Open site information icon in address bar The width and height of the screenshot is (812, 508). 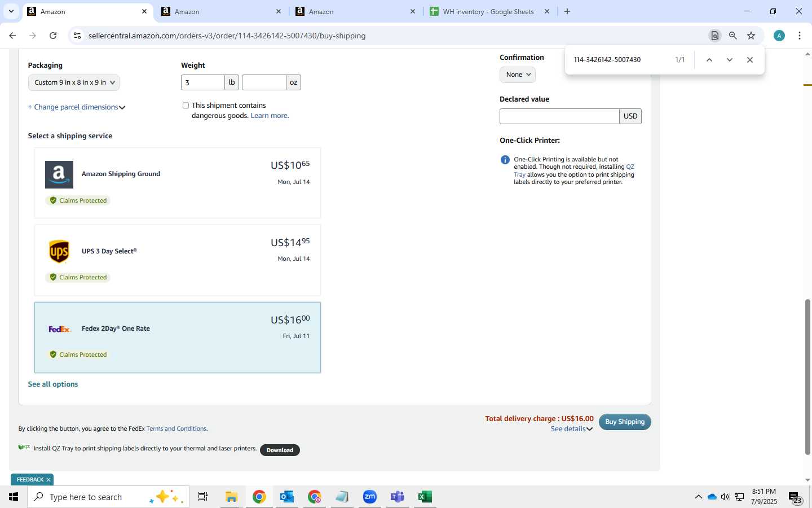pos(77,36)
